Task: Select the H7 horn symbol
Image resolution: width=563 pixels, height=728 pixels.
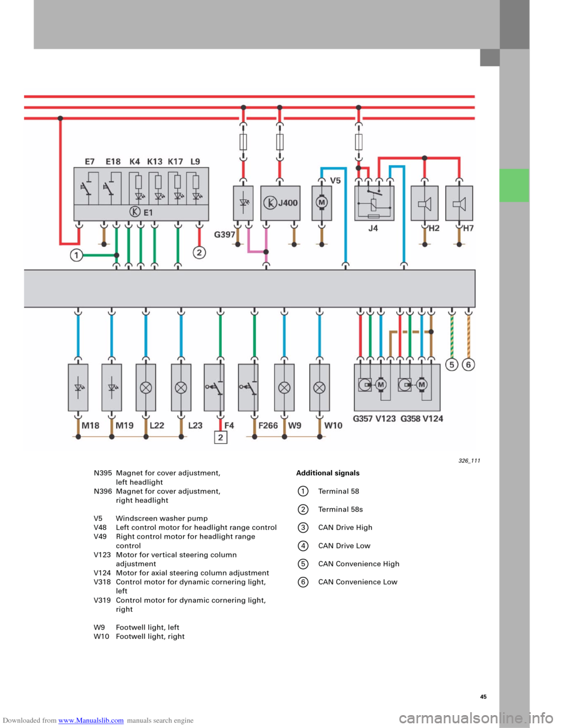Action: pyautogui.click(x=459, y=203)
